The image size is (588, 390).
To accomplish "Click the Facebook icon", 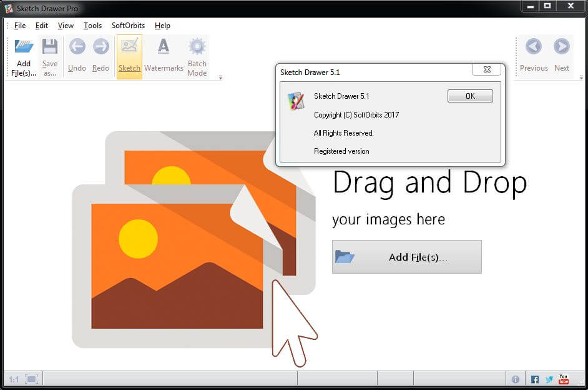I will point(534,378).
